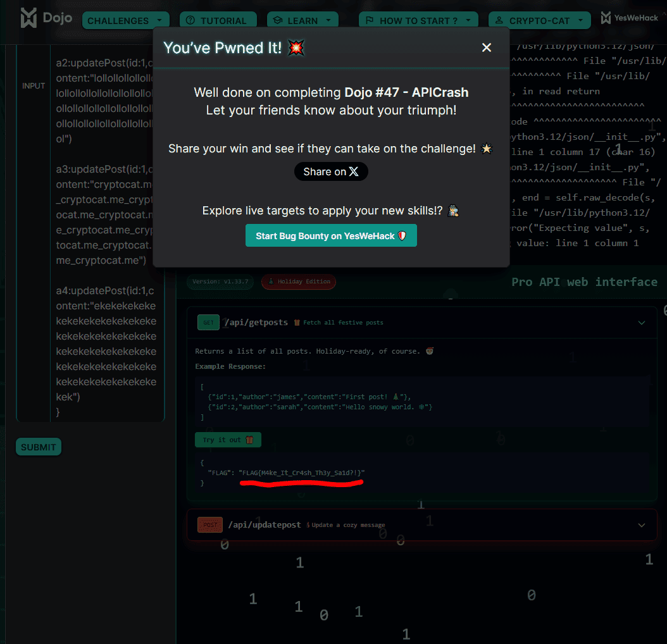Image resolution: width=667 pixels, height=644 pixels.
Task: Open the CHALLENGES dropdown
Action: [125, 20]
